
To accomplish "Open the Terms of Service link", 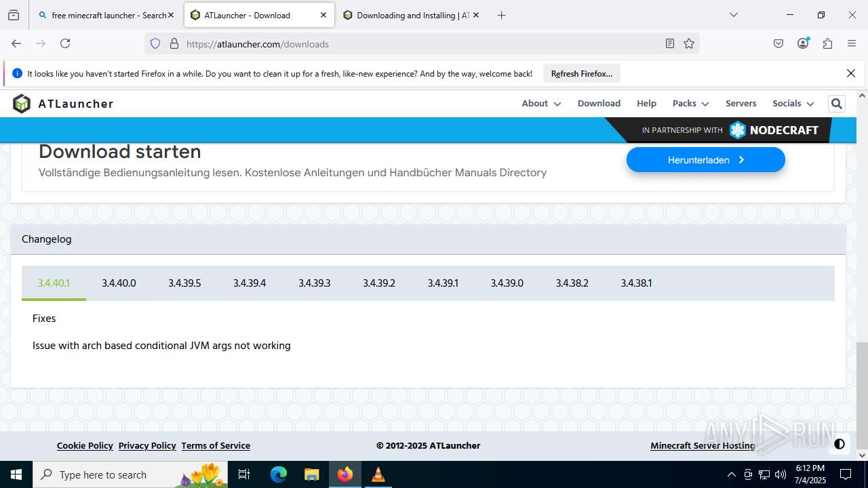I will point(216,445).
